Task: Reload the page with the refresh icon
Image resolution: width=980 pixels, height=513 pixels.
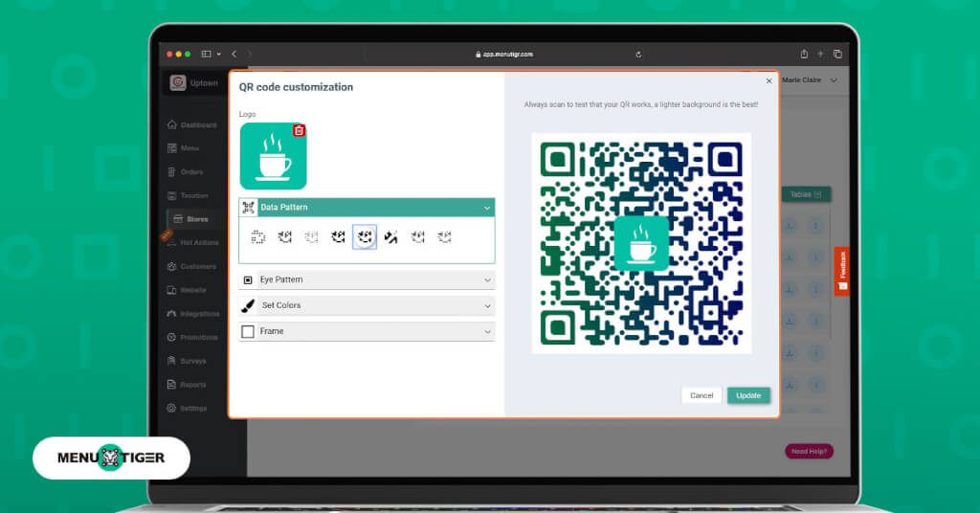Action: (638, 55)
